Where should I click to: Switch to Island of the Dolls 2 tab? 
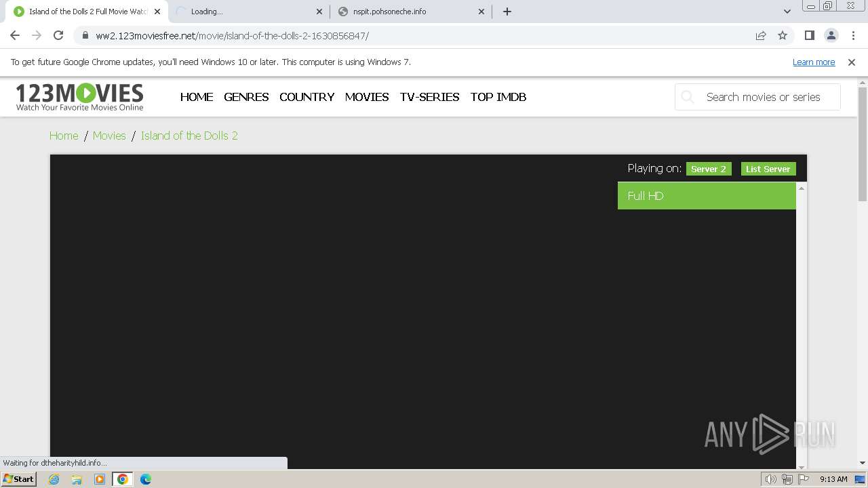[88, 12]
